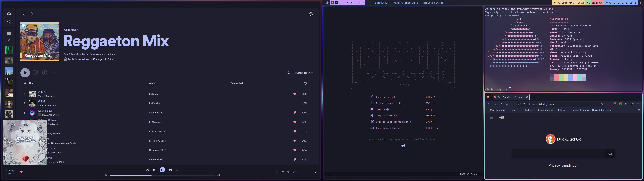The width and height of the screenshot is (644, 181).
Task: Go back in Spotify navigation history
Action: tap(23, 14)
